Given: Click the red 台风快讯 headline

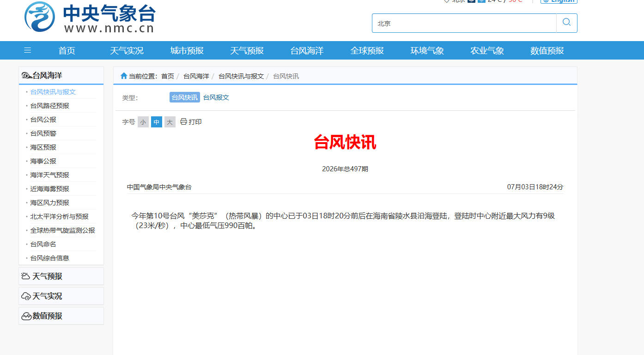Looking at the screenshot, I should tap(345, 143).
